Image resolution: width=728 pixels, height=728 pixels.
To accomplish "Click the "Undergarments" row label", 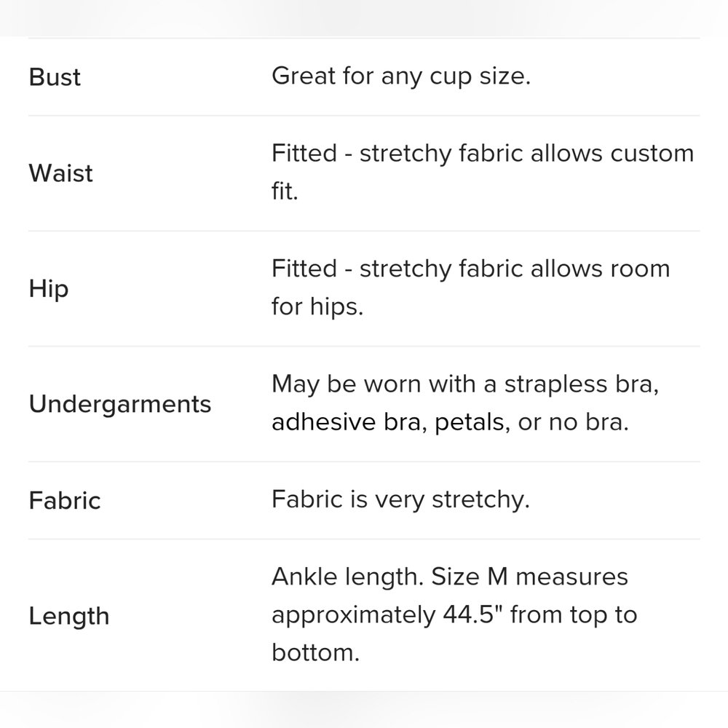I will tap(120, 404).
